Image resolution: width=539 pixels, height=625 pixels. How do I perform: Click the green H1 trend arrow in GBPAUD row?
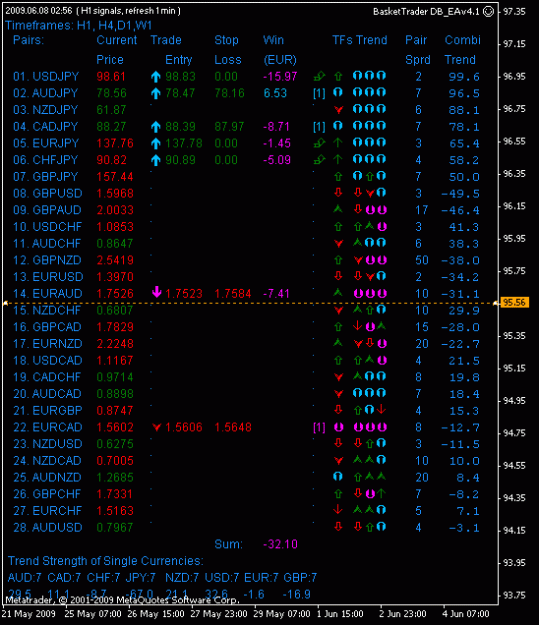pos(338,208)
